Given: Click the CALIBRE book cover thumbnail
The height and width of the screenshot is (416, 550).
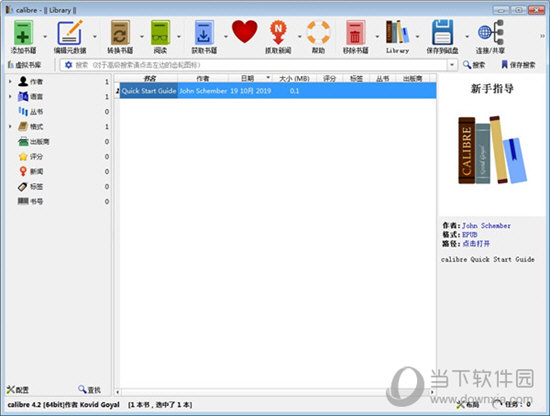Looking at the screenshot, I should pyautogui.click(x=492, y=150).
